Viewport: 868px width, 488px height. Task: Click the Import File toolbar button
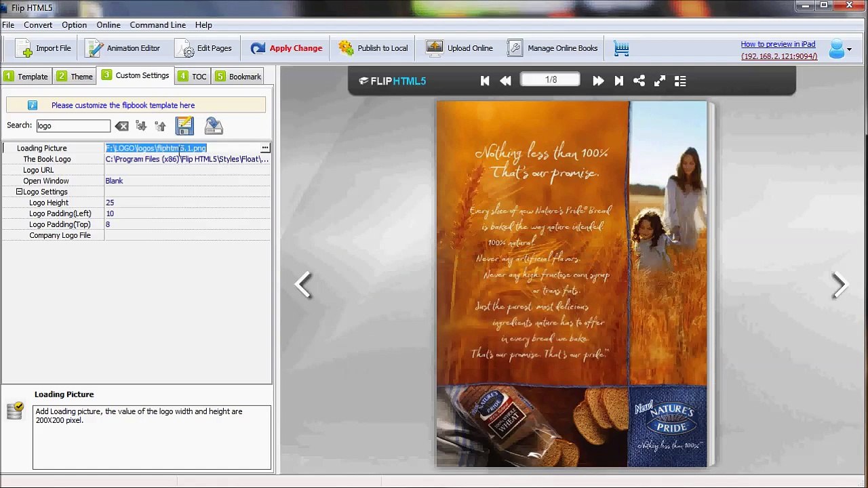point(43,48)
